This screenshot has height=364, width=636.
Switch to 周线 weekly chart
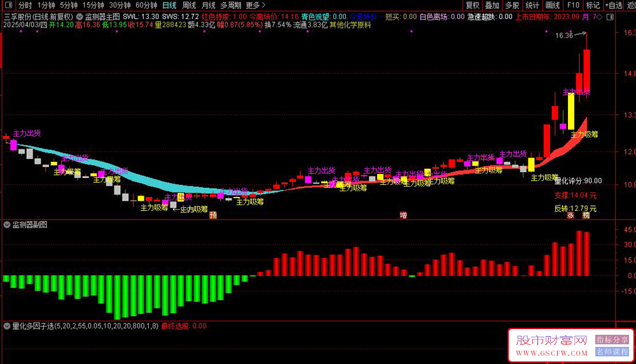[x=189, y=5]
